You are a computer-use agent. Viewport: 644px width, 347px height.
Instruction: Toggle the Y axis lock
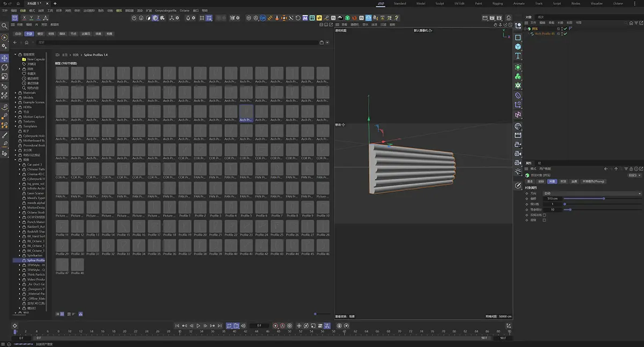[x=31, y=18]
